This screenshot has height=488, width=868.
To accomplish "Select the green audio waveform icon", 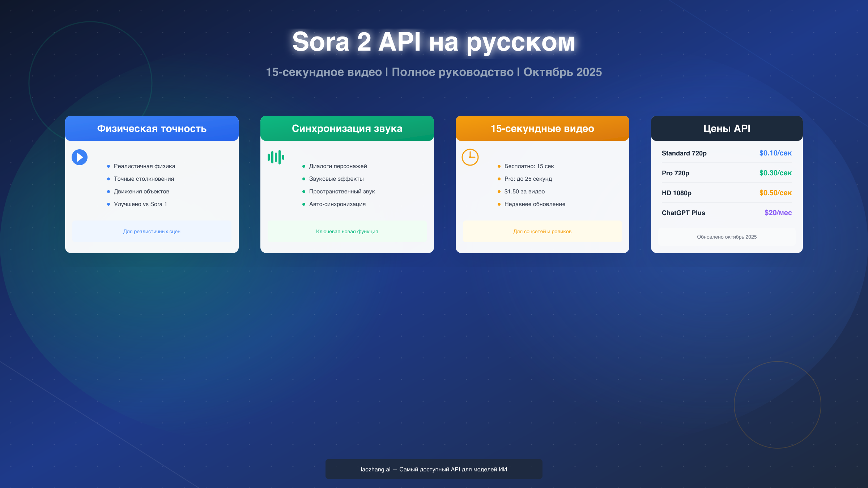I will 276,157.
